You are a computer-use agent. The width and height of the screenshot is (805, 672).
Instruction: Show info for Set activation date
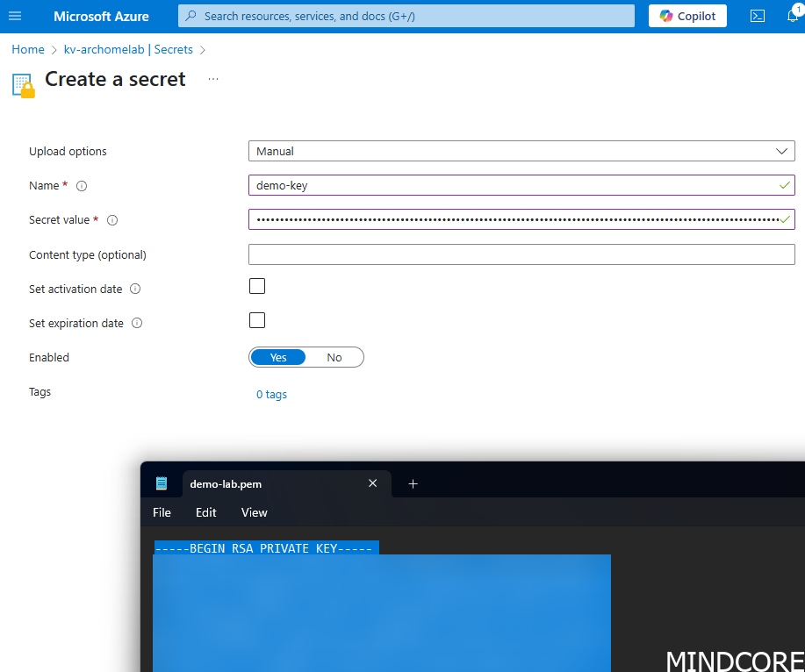(135, 289)
